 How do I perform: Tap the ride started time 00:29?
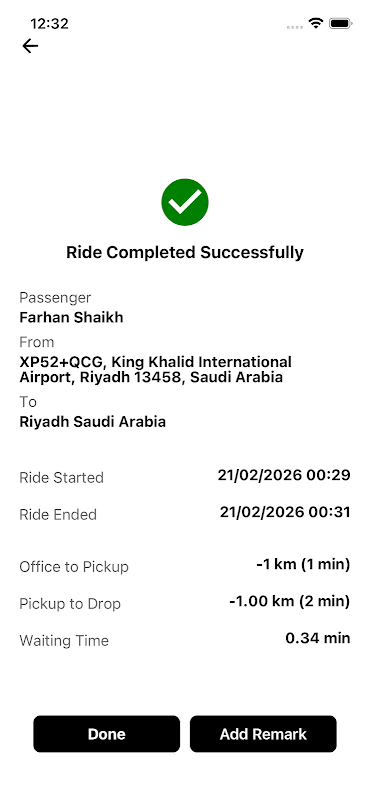284,475
